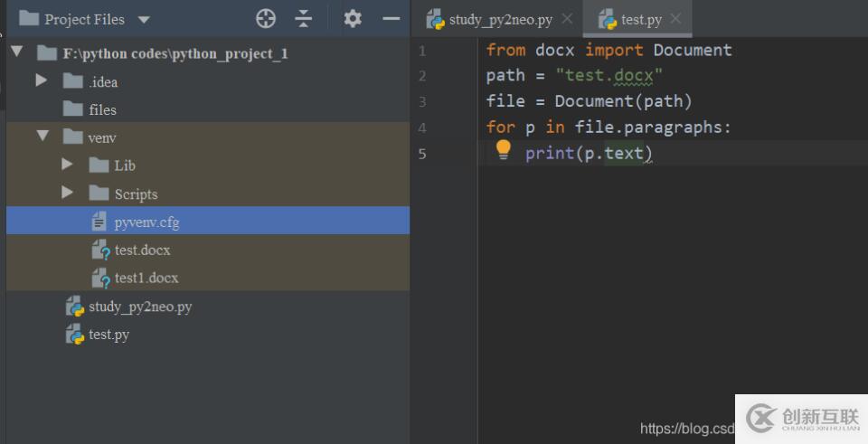Hide the project panel with minus icon
Image resolution: width=868 pixels, height=444 pixels.
(391, 19)
